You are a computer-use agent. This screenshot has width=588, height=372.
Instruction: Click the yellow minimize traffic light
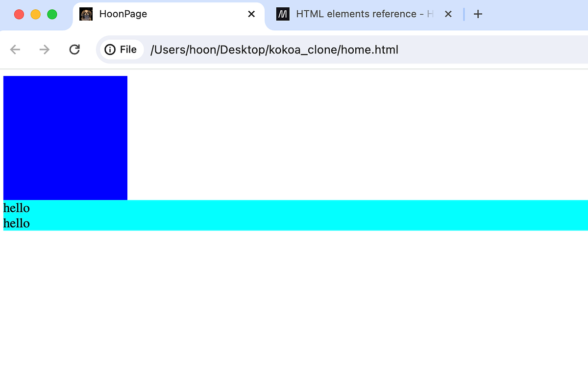pyautogui.click(x=35, y=14)
